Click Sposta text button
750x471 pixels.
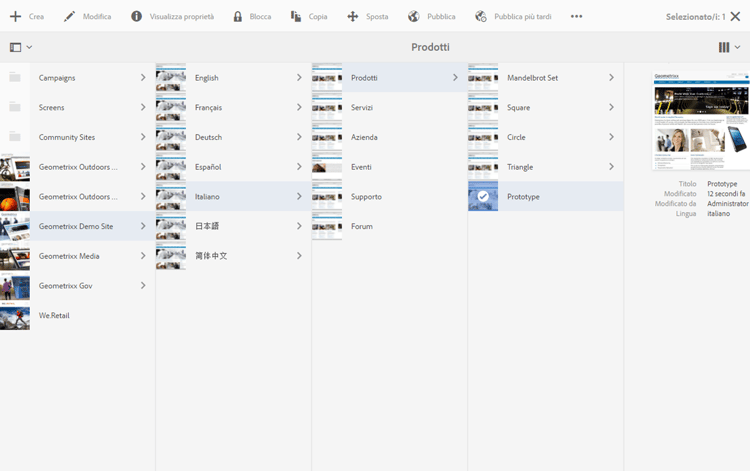tap(377, 16)
